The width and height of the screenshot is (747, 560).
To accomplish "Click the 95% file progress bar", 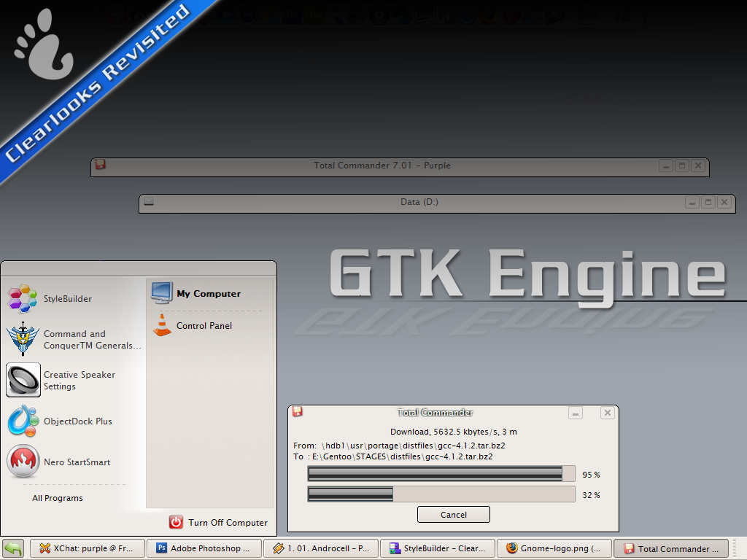I will tap(441, 474).
